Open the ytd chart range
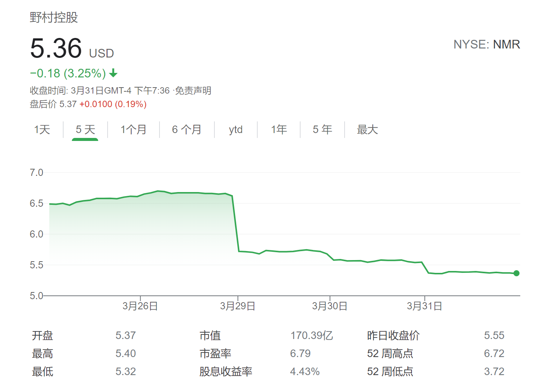Screen dimensions: 559x392 [235, 130]
